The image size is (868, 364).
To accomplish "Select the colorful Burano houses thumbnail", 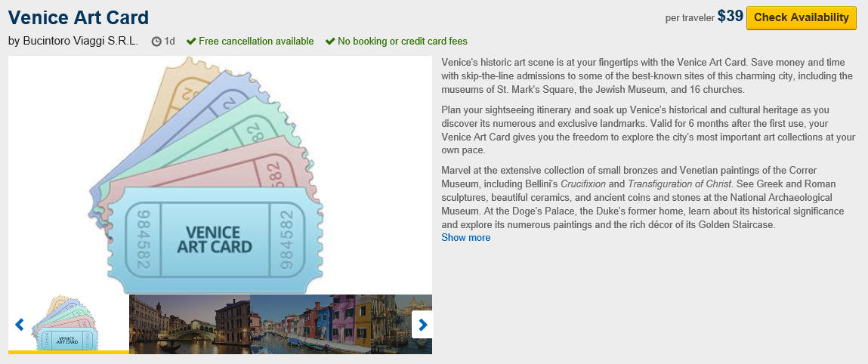I will coord(310,324).
